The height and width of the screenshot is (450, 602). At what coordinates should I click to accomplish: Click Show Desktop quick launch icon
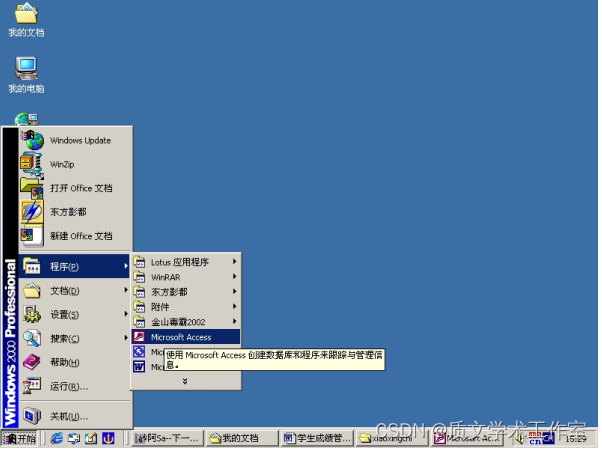[x=91, y=438]
